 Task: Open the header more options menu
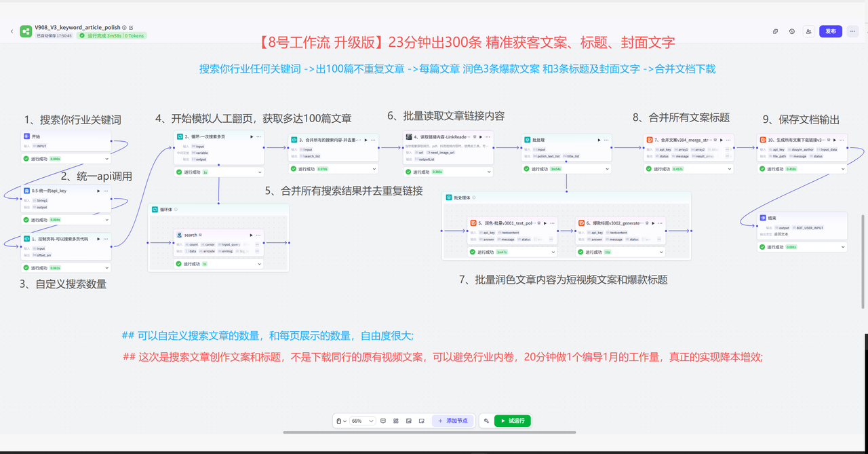click(853, 31)
